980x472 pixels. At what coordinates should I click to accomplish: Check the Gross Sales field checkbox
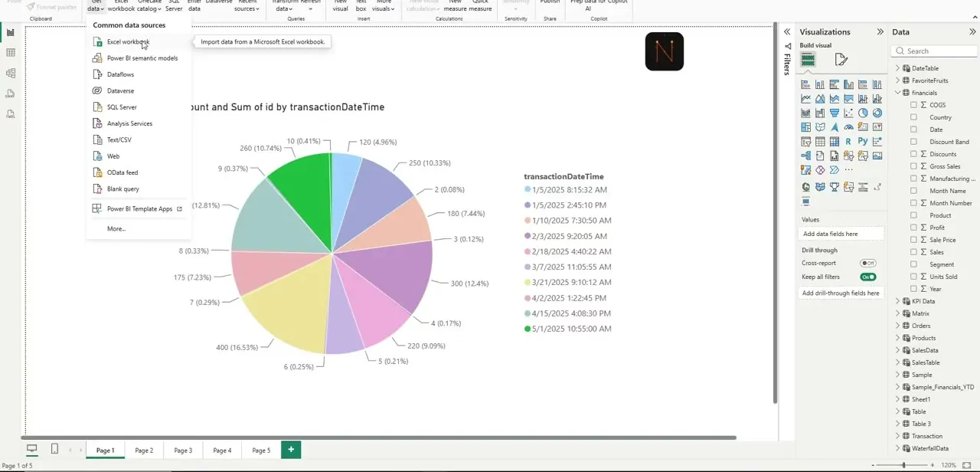click(913, 166)
